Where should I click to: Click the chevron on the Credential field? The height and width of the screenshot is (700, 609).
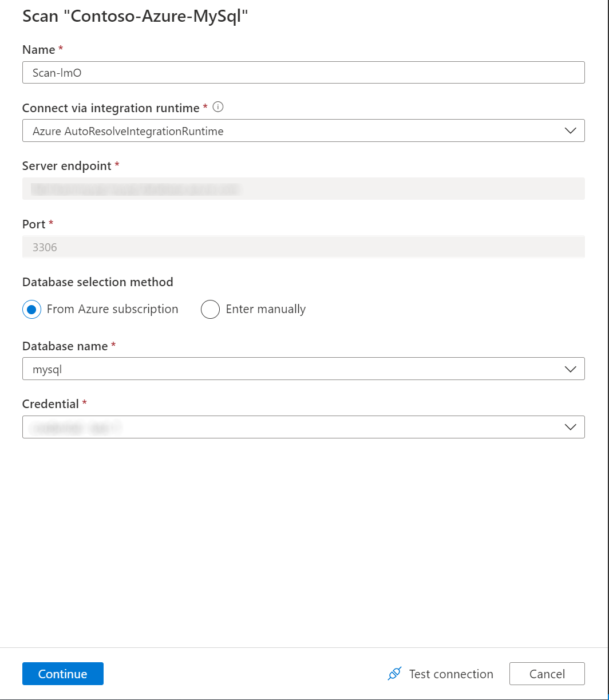[570, 427]
